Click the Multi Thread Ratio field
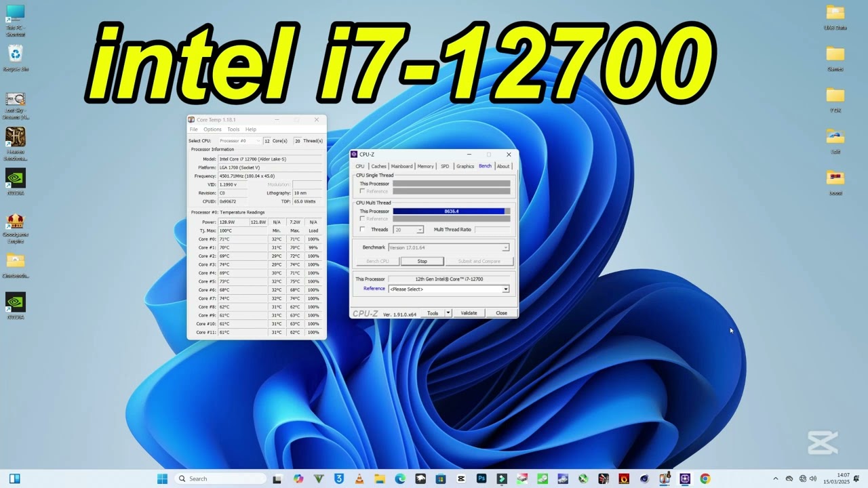868x488 pixels. pyautogui.click(x=492, y=230)
